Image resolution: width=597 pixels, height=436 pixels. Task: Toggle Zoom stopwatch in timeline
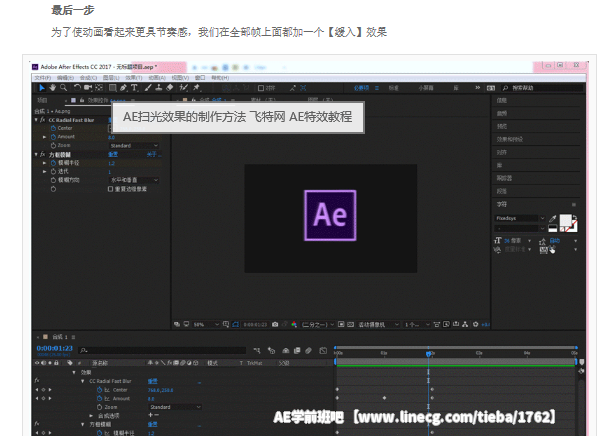99,407
